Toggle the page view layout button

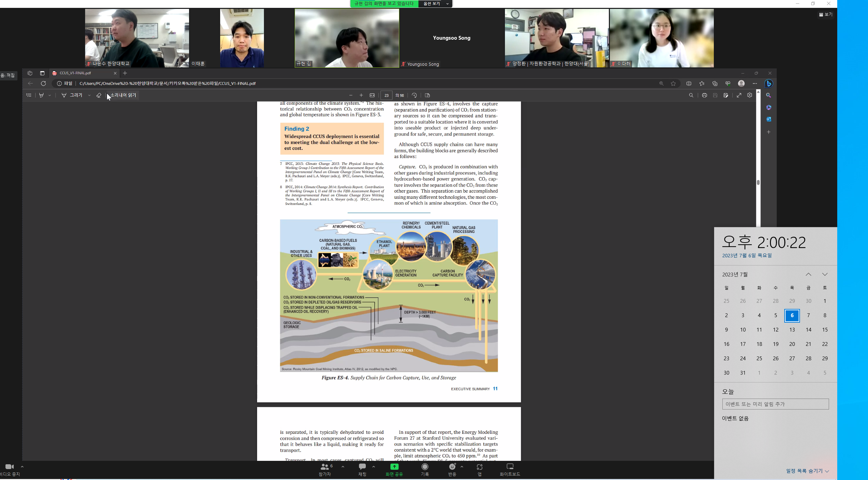[427, 95]
